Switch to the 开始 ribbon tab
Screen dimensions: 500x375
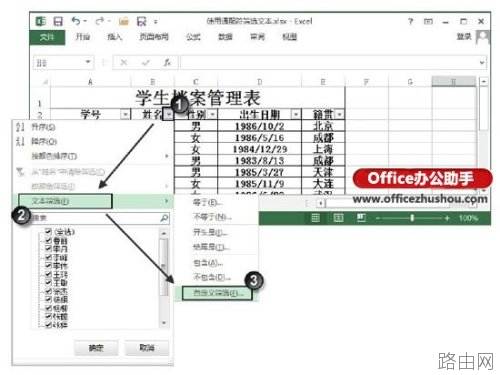83,37
